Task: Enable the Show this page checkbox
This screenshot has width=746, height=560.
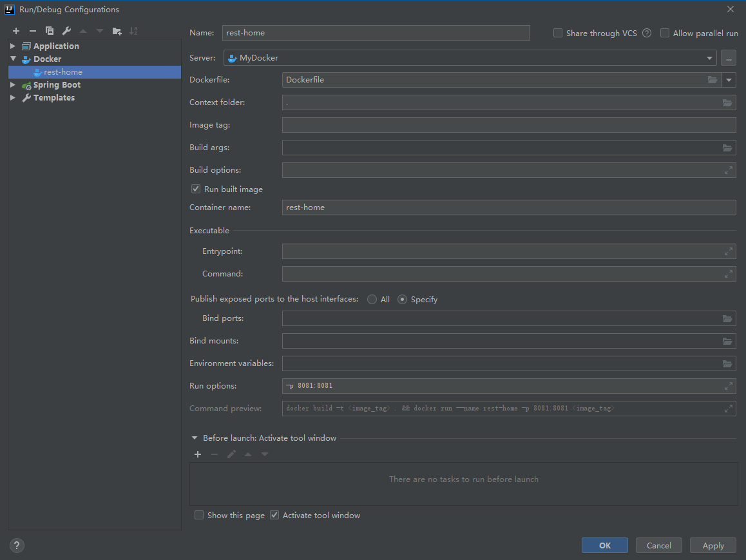Action: (199, 516)
